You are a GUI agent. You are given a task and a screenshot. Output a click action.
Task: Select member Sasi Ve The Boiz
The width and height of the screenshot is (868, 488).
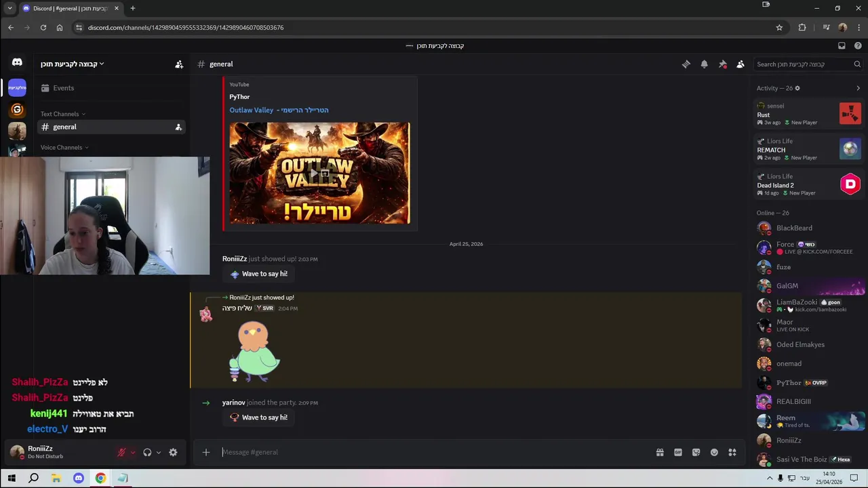coord(809,460)
